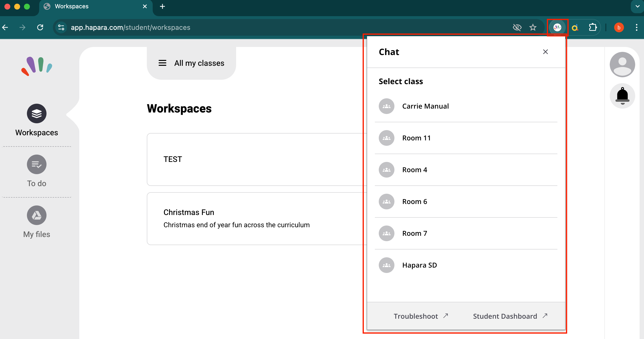
Task: Go forward in browser history
Action: click(x=22, y=27)
